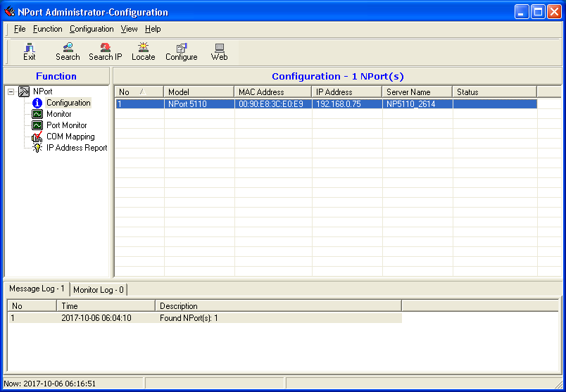
Task: Switch to the Monitor Log - 0 tab
Action: 98,290
